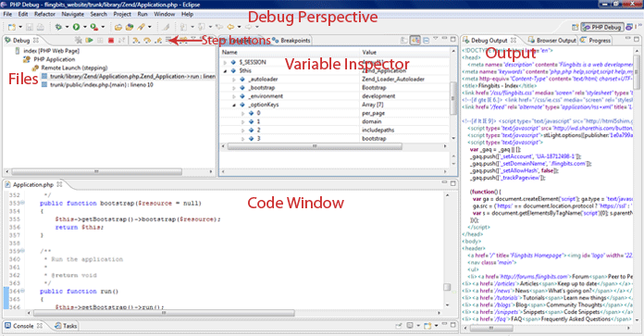The height and width of the screenshot is (336, 644).
Task: Click the Forward navigation arrow icon
Action: click(x=249, y=27)
